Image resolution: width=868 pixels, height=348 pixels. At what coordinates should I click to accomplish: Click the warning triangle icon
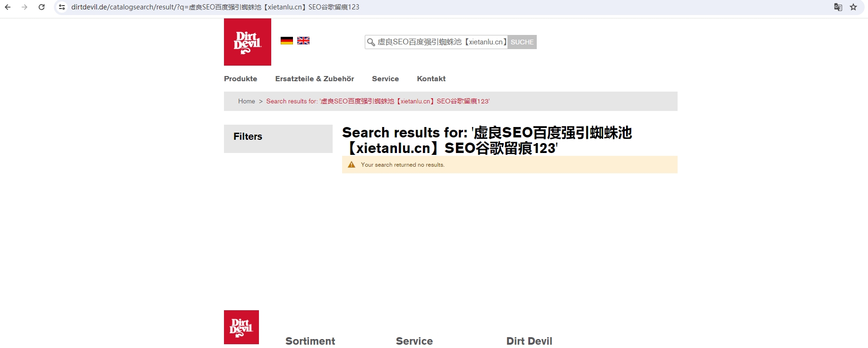tap(352, 165)
